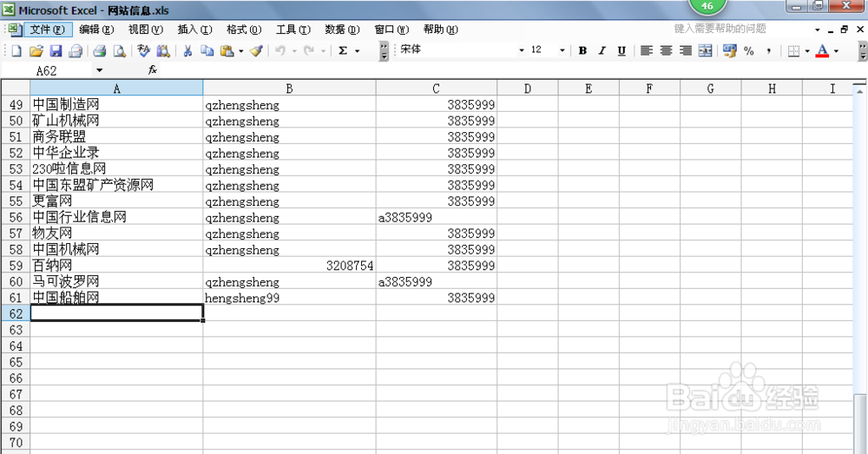
Task: Apply red font color A
Action: pos(822,51)
